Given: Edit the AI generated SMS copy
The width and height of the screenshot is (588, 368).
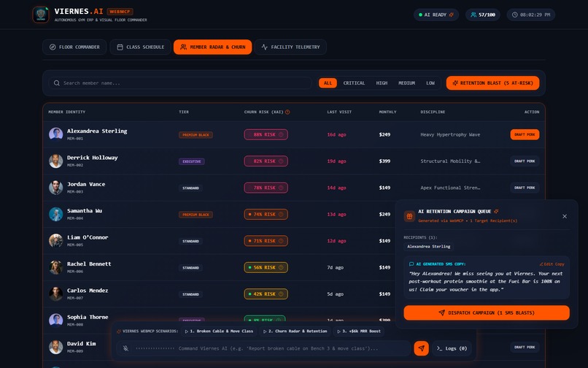Looking at the screenshot, I should 552,264.
